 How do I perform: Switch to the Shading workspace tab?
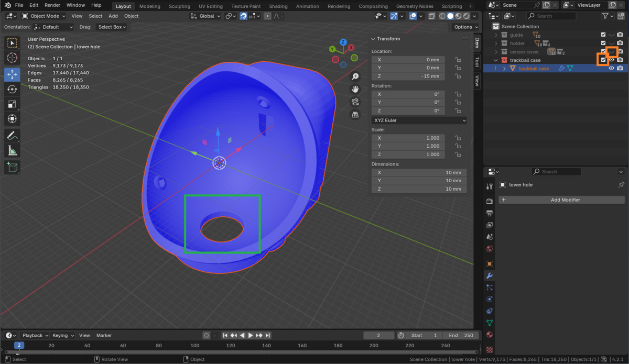(x=278, y=6)
